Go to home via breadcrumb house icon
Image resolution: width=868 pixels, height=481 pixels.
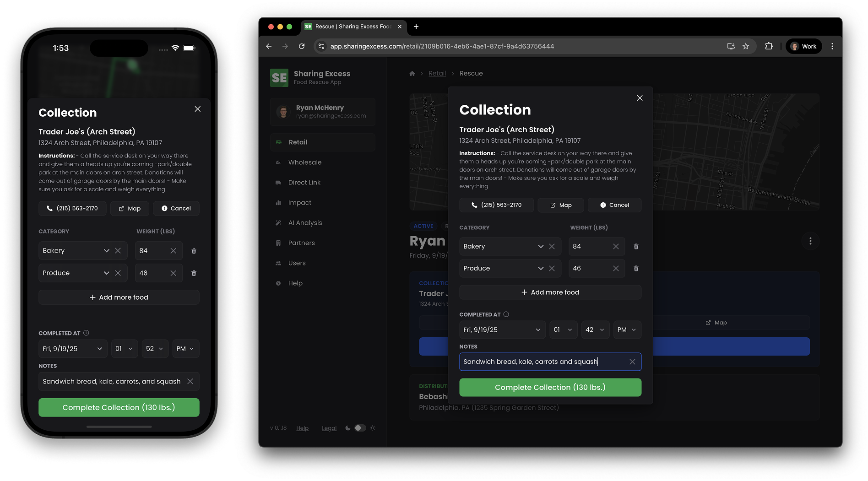pyautogui.click(x=412, y=74)
